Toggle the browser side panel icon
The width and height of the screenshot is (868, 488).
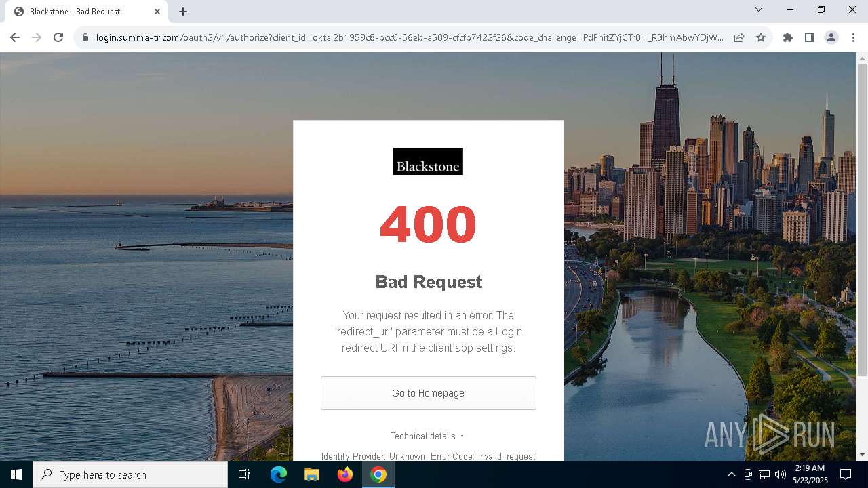[809, 37]
